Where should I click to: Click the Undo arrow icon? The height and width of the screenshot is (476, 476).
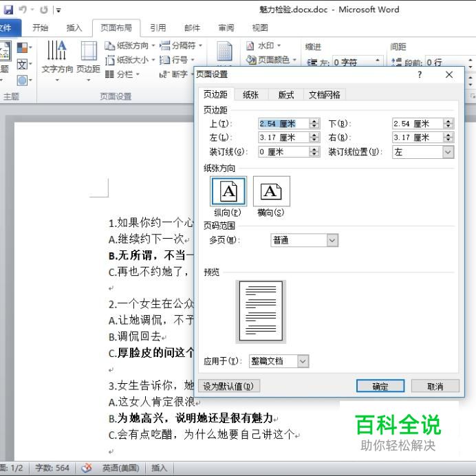point(23,10)
